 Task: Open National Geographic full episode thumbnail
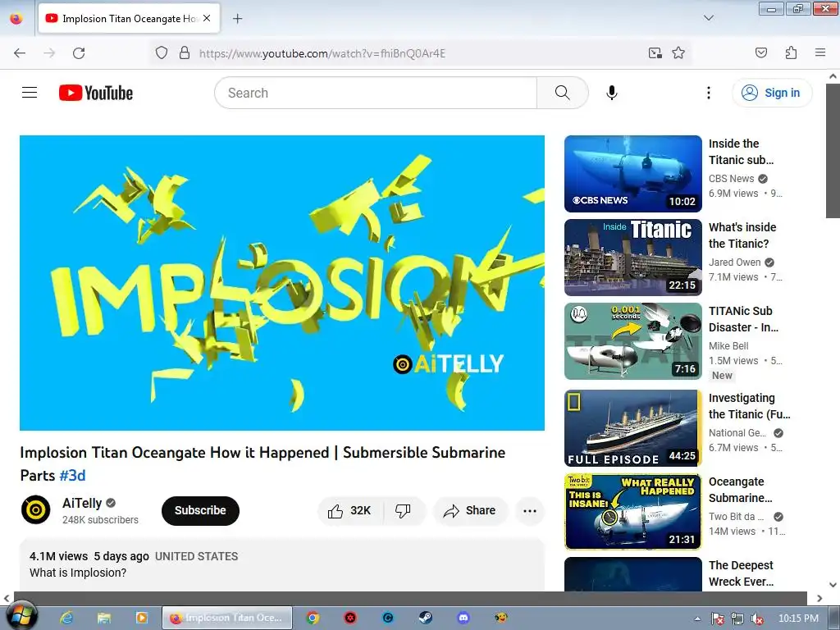pyautogui.click(x=633, y=427)
